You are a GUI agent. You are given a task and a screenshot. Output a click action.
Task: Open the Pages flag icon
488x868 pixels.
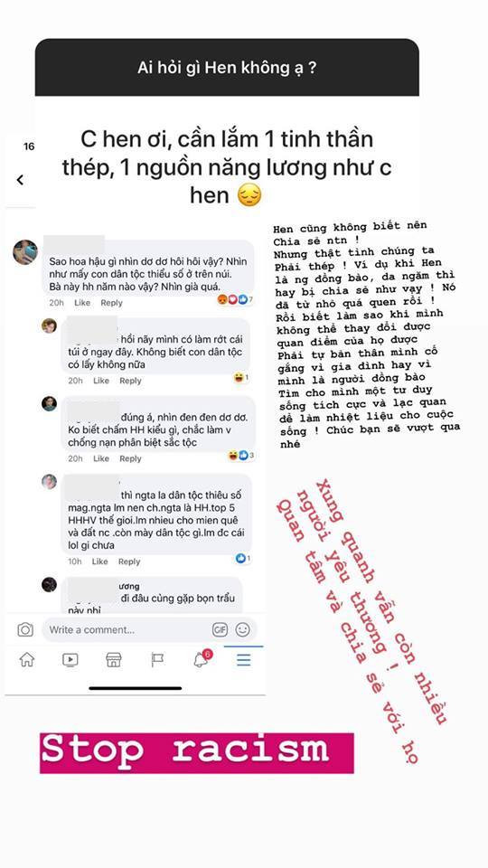coord(157,660)
